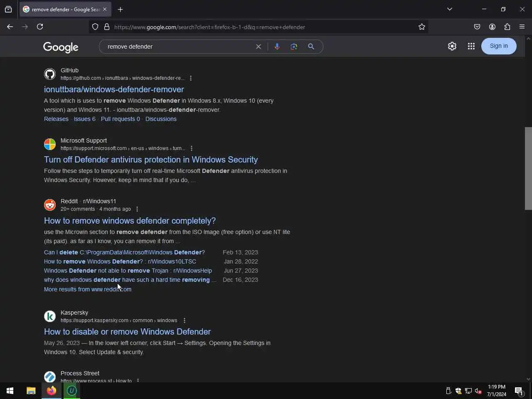Open 'Can I delete C:\ProgramData' Reddit link
The width and height of the screenshot is (532, 399).
click(x=124, y=252)
